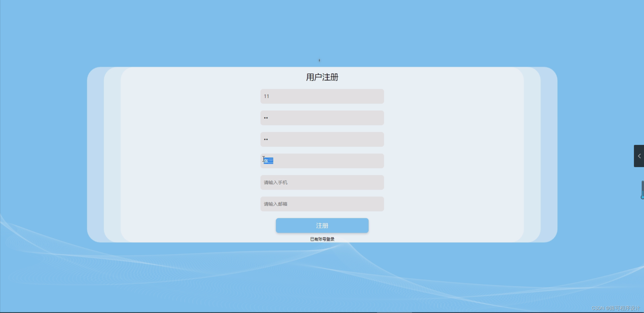Click the 请输入邮箱 email input

coord(322,204)
